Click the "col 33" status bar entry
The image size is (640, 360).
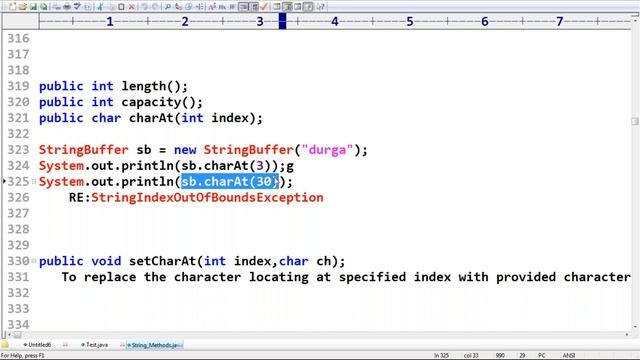[471, 356]
